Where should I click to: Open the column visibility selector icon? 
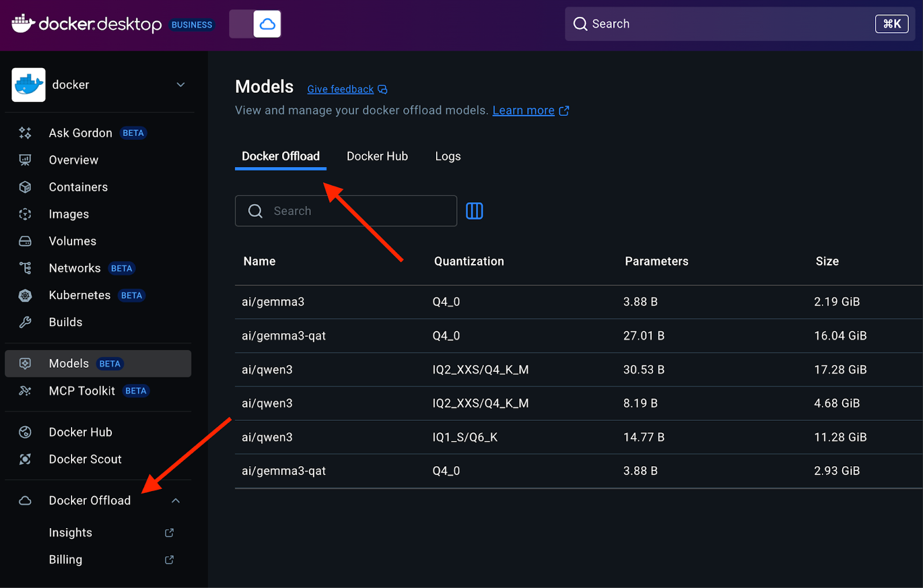474,211
